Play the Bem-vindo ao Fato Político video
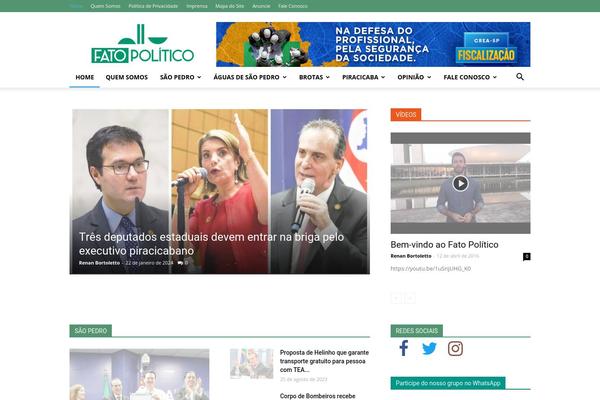 tap(460, 183)
